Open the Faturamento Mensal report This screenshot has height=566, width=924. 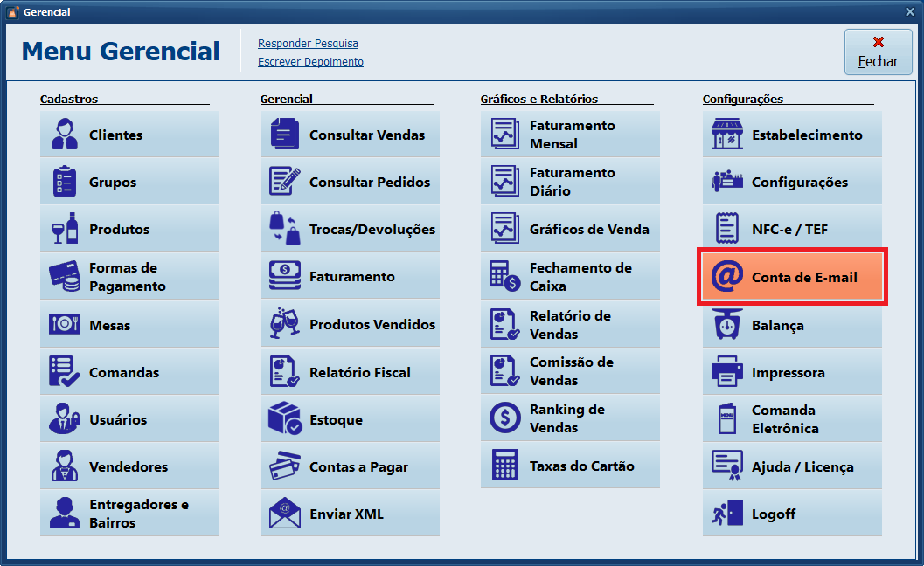(x=570, y=135)
